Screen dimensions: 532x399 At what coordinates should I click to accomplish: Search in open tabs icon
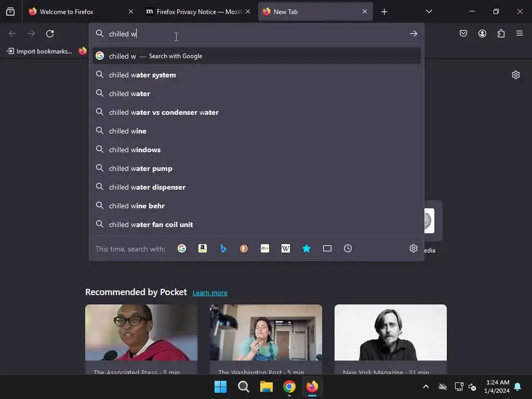coord(327,248)
